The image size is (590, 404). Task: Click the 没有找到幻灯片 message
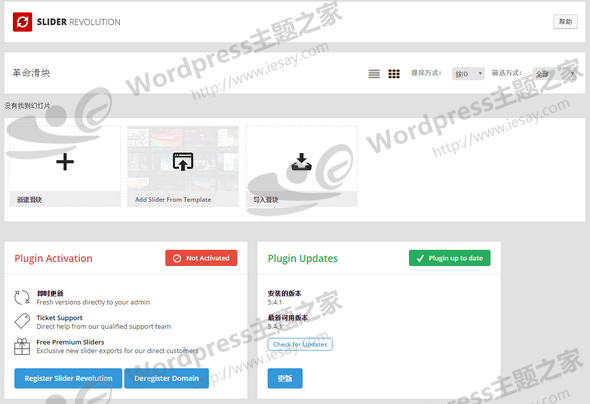27,106
